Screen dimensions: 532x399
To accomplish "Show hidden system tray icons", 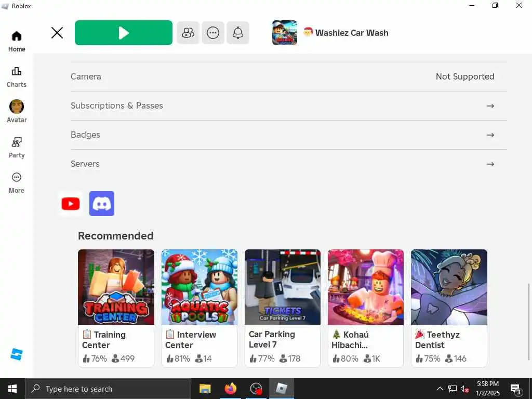I will [x=440, y=389].
